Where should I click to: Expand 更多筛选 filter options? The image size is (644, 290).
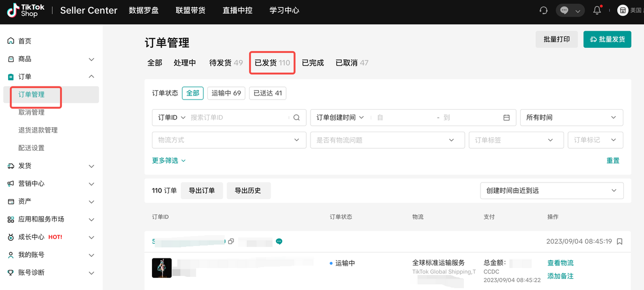(169, 161)
